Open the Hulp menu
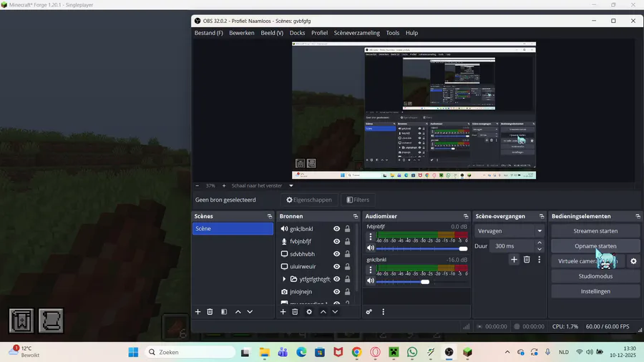The height and width of the screenshot is (362, 644). coord(411,33)
